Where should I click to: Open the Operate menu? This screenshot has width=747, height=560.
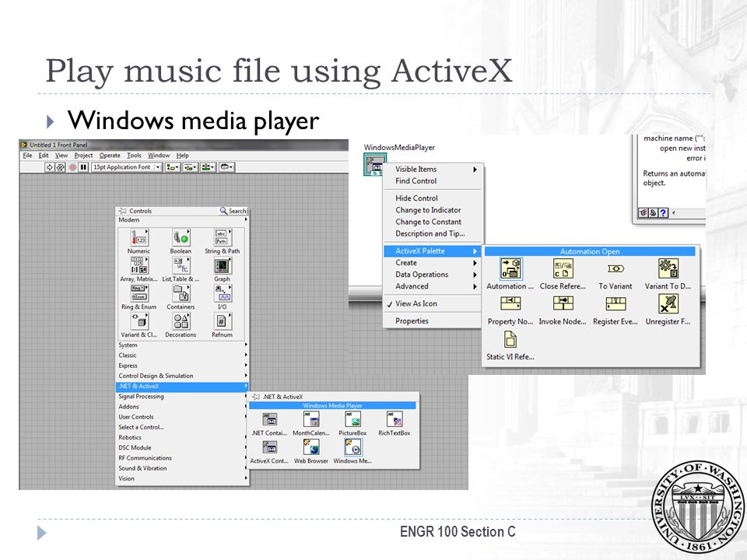[x=110, y=156]
